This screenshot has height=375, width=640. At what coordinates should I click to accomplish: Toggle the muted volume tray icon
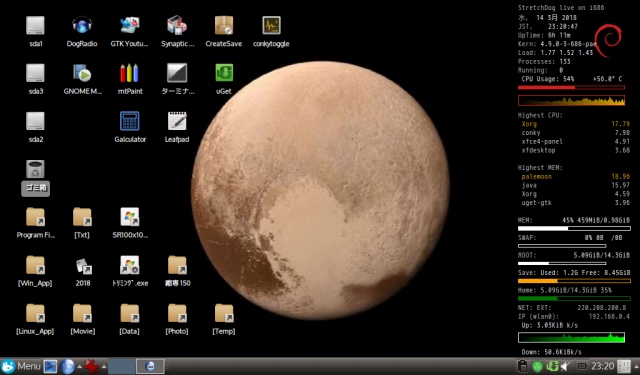565,366
